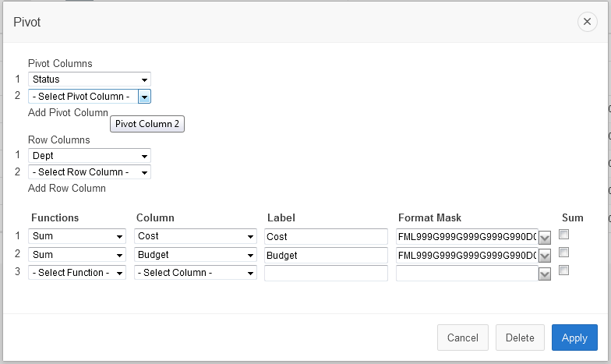Click the Add Pivot Column link
The width and height of the screenshot is (611, 364).
coord(68,113)
